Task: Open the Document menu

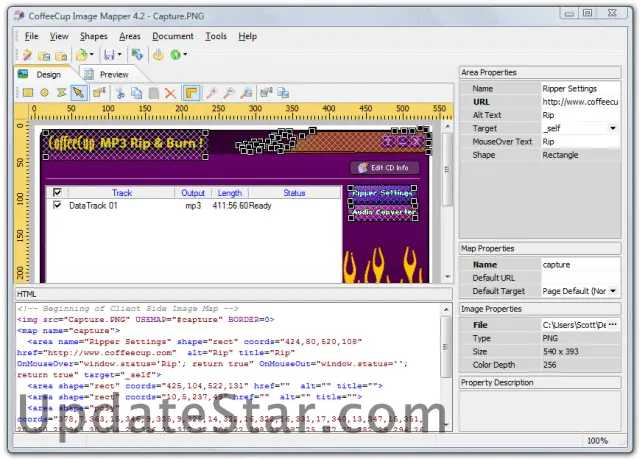Action: [173, 36]
